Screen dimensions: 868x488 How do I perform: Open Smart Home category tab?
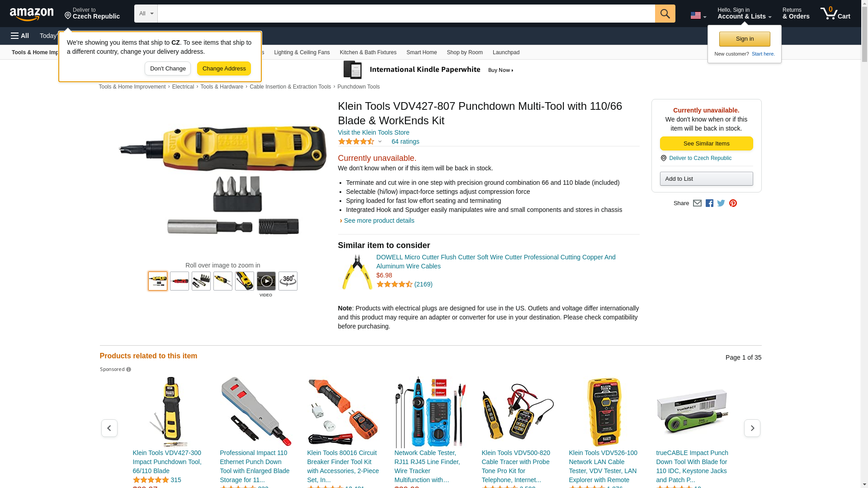pyautogui.click(x=421, y=52)
